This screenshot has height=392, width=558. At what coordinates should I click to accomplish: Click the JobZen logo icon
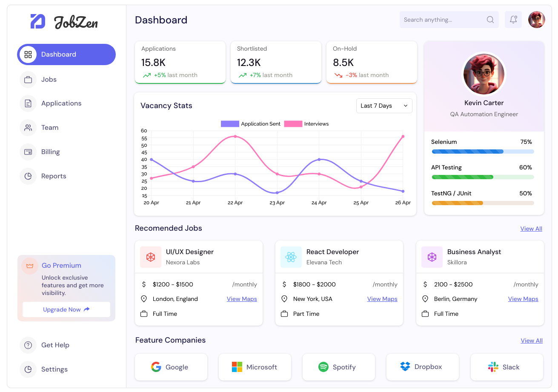click(38, 21)
